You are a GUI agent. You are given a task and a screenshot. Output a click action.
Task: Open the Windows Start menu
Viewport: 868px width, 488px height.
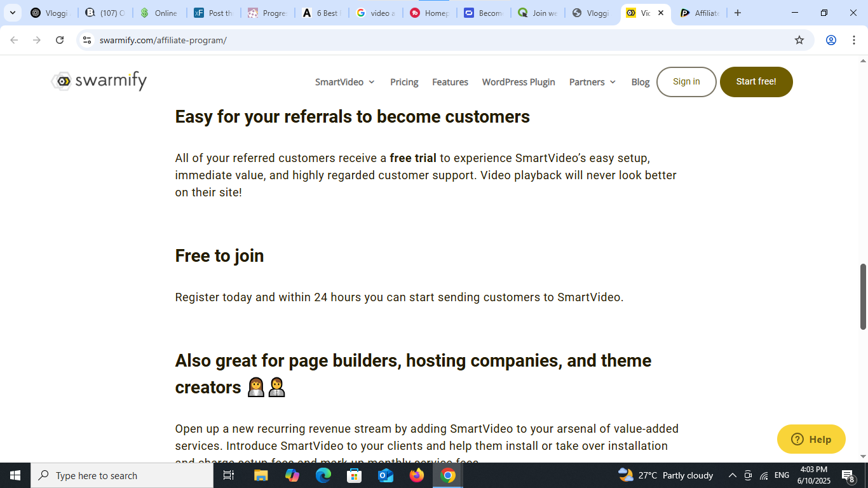click(15, 475)
